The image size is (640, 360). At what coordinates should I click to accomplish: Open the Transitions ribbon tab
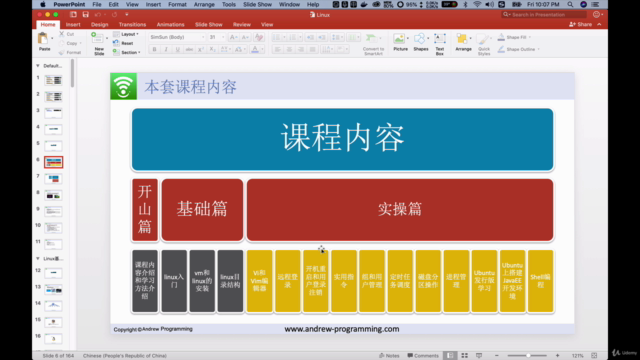pos(132,24)
